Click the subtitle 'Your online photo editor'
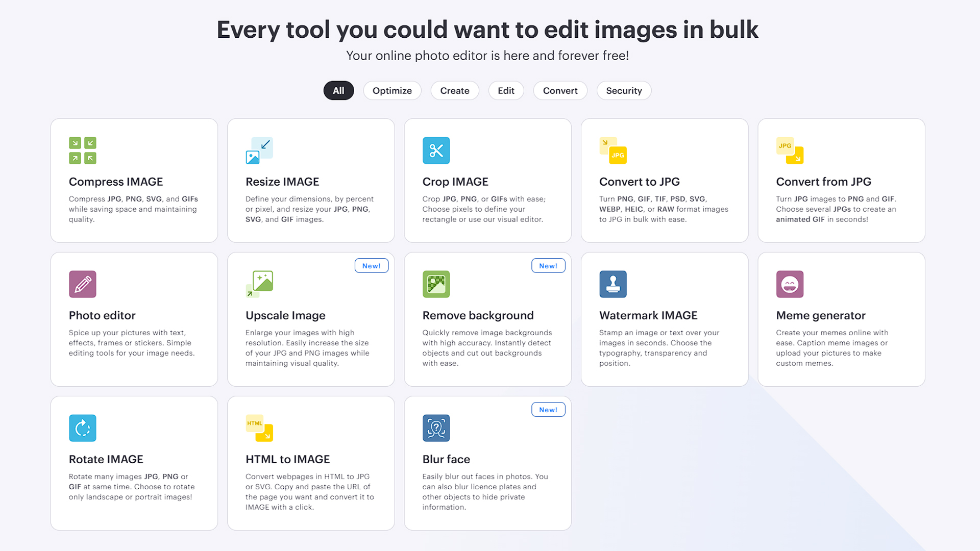 coord(487,56)
